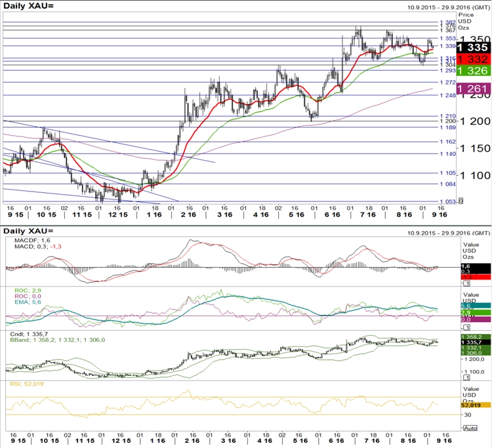The image size is (492, 448).
Task: Select the red 1 332 moving average tag
Action: click(473, 59)
